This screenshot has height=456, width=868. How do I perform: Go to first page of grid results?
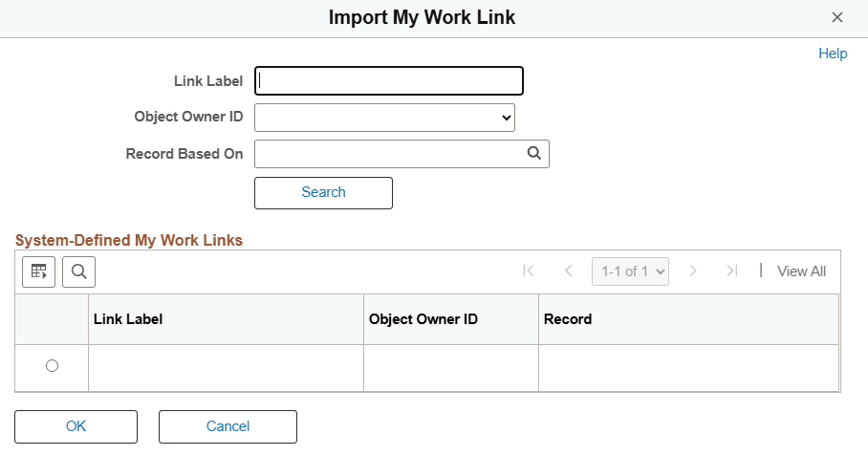(x=529, y=271)
